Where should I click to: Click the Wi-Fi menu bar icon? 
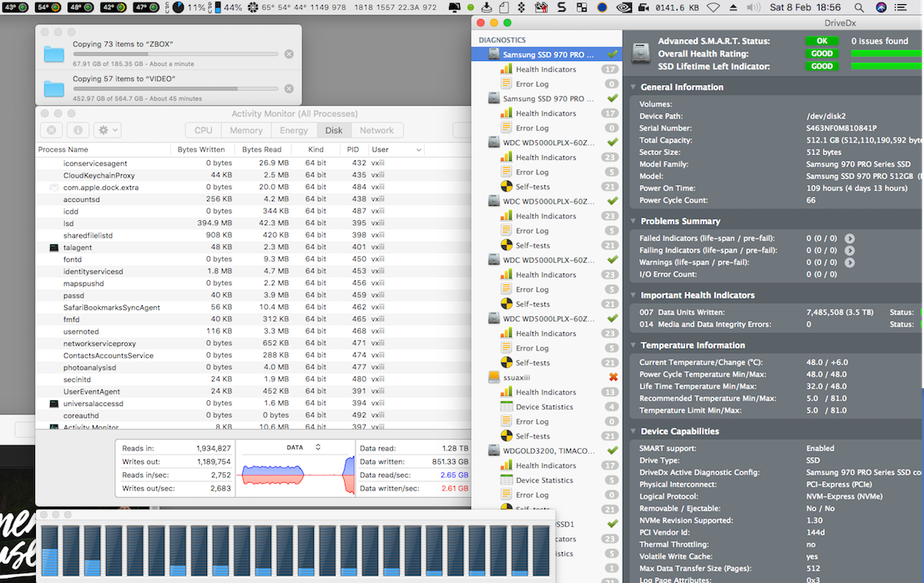714,8
